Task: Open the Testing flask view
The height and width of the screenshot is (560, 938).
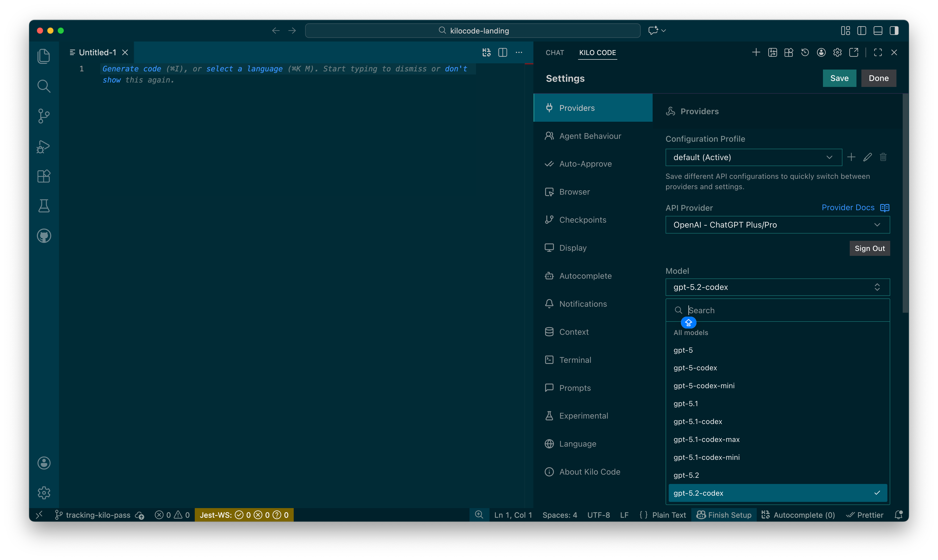Action: point(44,206)
